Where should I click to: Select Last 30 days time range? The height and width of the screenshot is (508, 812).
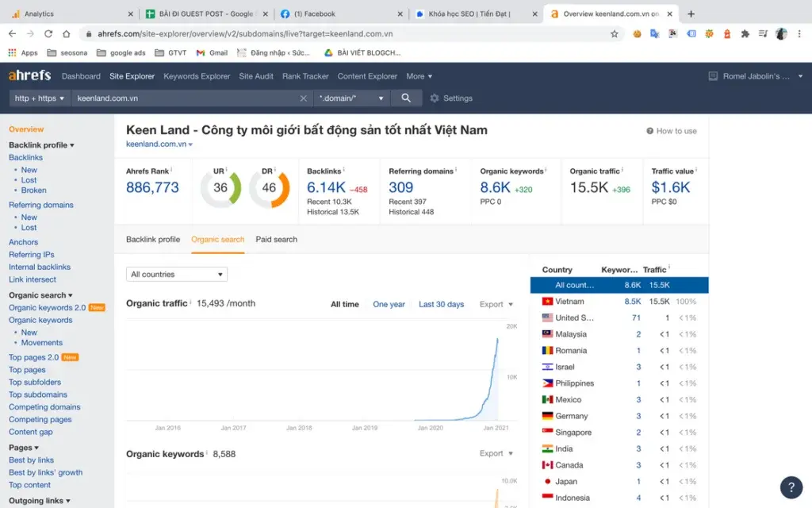tap(441, 305)
